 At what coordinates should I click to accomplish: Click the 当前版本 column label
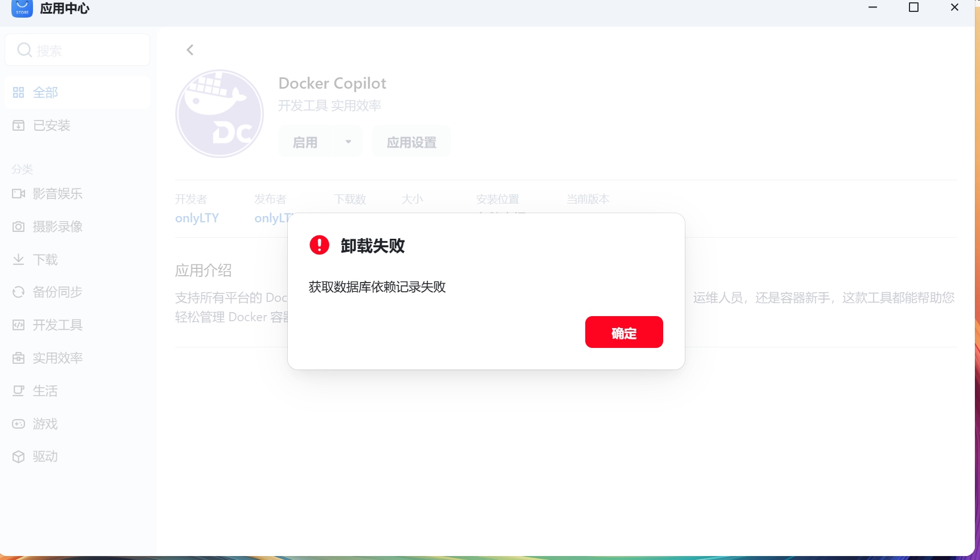[x=588, y=199]
